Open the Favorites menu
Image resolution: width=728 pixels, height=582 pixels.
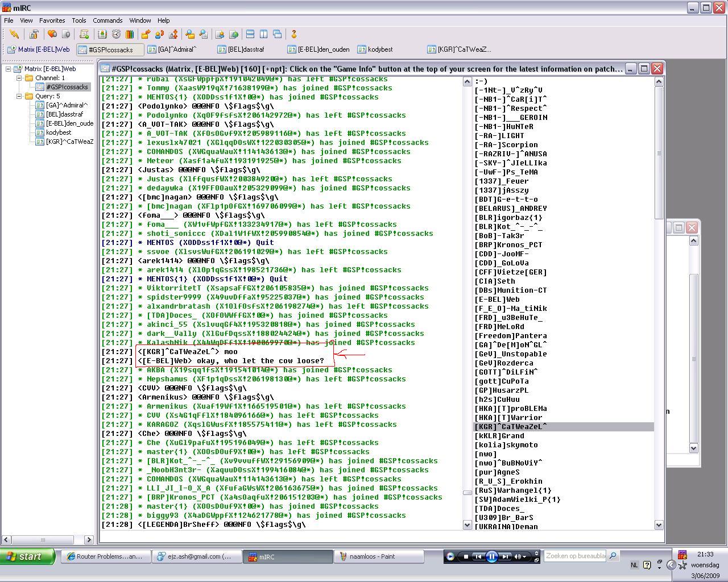[x=52, y=20]
